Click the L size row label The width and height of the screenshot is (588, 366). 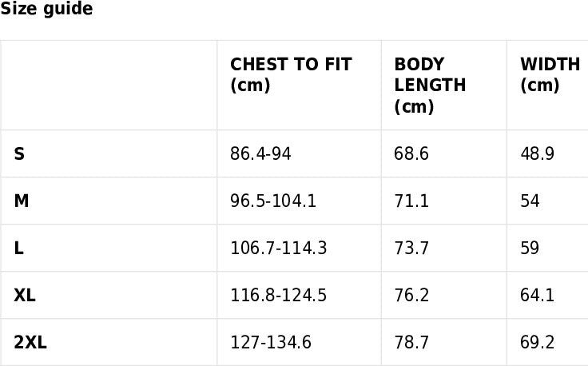19,248
